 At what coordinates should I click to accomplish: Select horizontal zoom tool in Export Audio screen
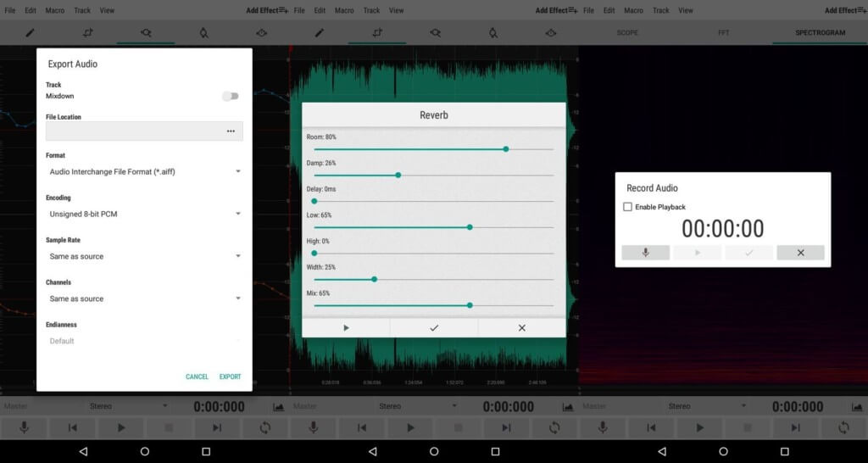pos(146,33)
